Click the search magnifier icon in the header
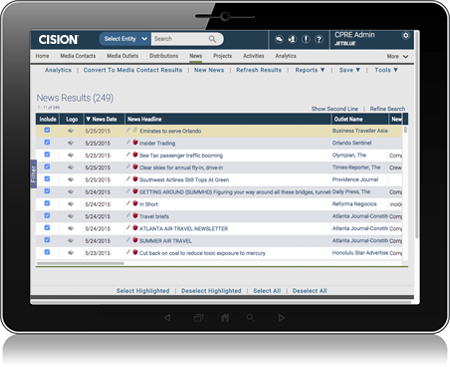The width and height of the screenshot is (450, 367). (x=212, y=39)
